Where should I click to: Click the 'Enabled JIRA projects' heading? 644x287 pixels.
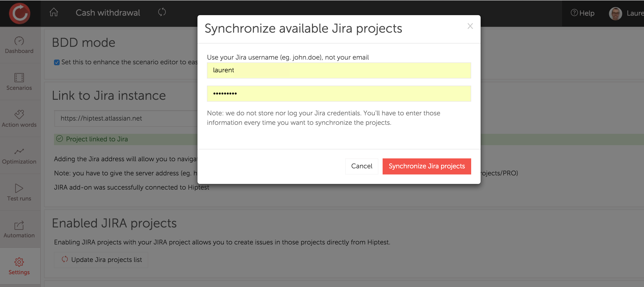114,223
